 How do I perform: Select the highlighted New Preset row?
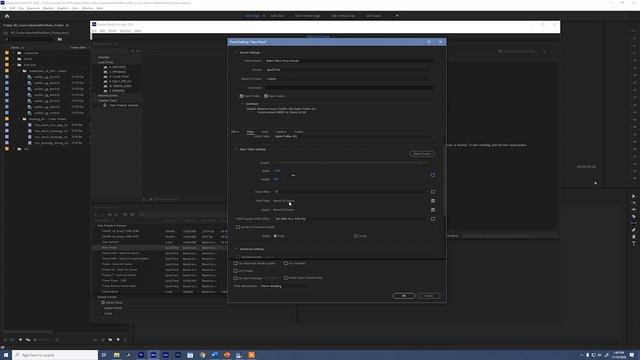(160, 248)
